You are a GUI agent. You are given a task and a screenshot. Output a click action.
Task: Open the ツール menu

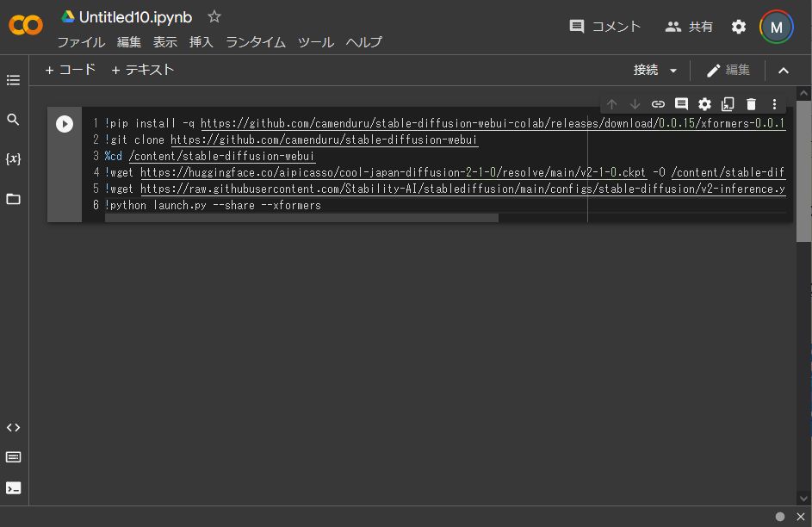point(315,42)
